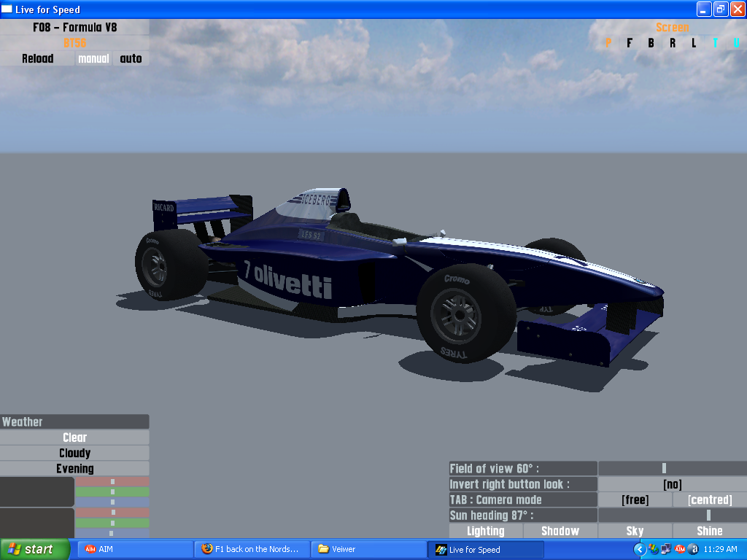Select the L screen view letter

click(694, 43)
